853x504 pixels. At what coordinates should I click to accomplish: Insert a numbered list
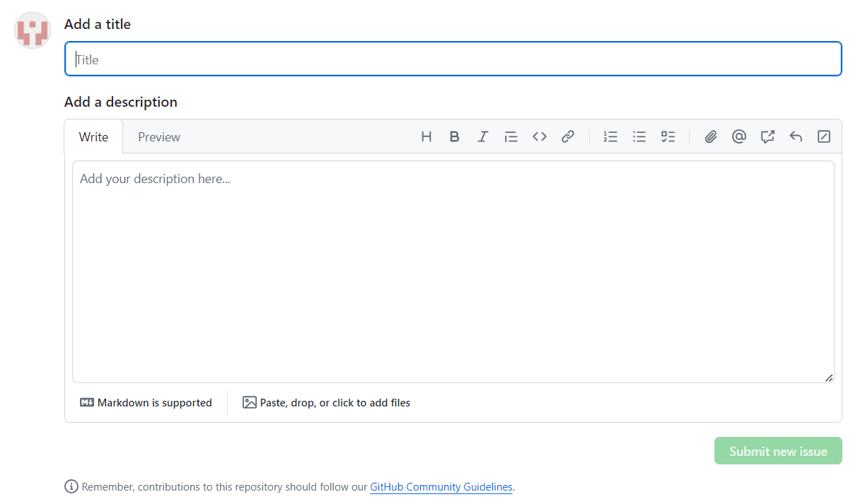tap(610, 136)
